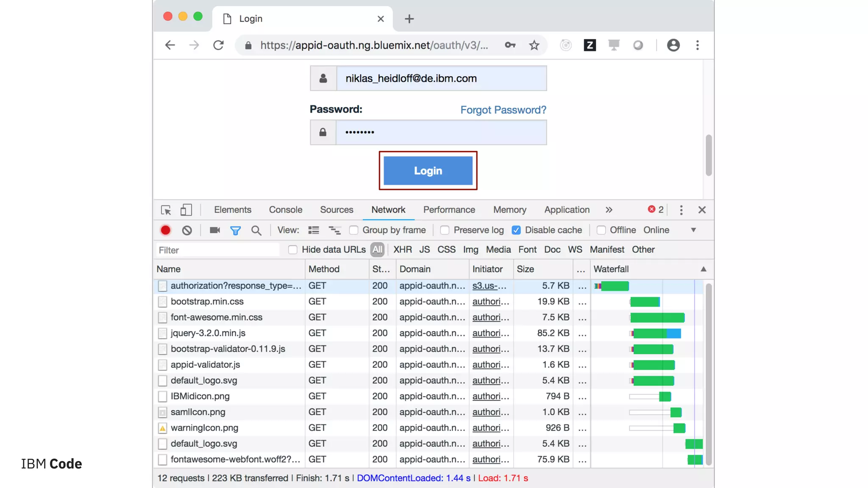The width and height of the screenshot is (868, 488).
Task: Enable Preserve log checkbox
Action: [x=445, y=230]
